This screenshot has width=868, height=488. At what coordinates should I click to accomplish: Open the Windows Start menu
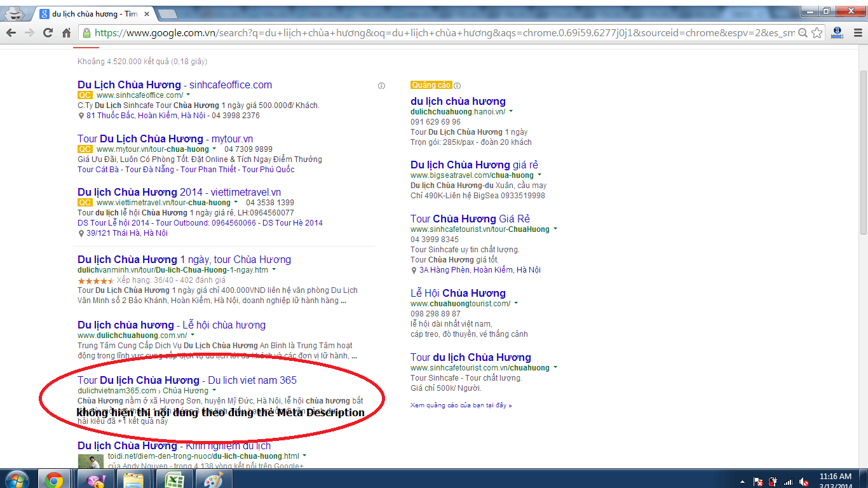(17, 480)
